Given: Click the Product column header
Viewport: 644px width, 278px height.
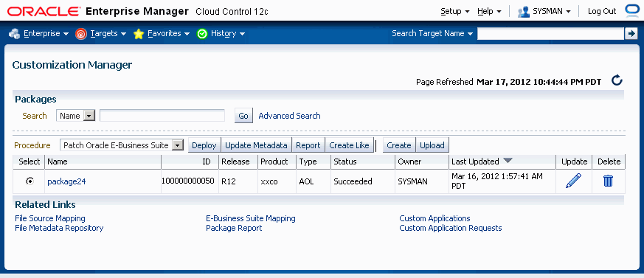Looking at the screenshot, I should 277,161.
